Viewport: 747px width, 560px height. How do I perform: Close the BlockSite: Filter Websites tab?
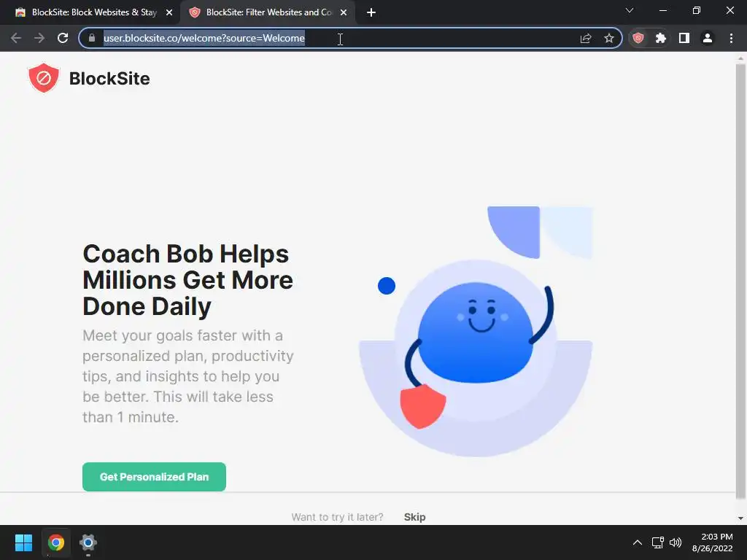(x=344, y=12)
